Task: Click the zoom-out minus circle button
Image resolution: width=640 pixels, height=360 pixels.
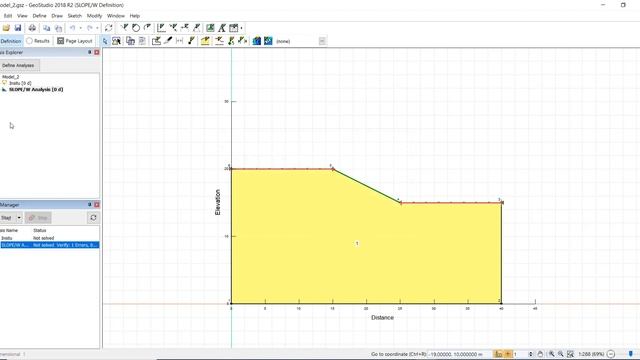Action: [x=611, y=354]
